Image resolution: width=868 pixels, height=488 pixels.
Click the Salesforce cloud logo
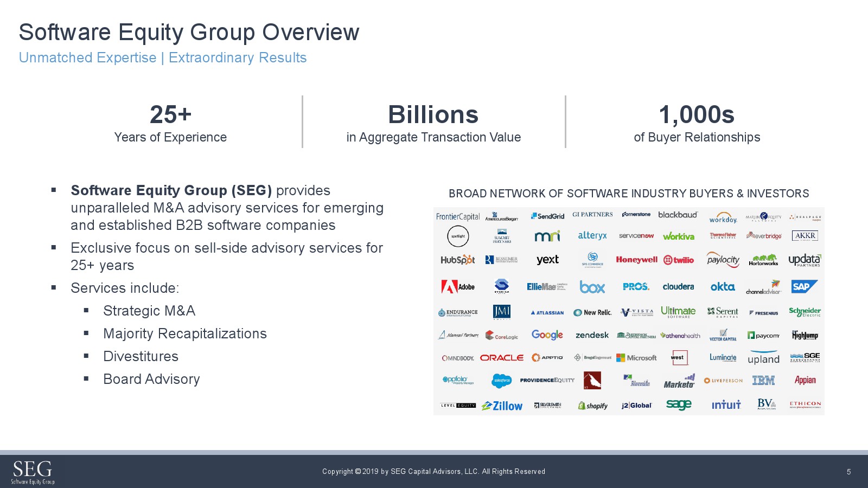pyautogui.click(x=501, y=381)
